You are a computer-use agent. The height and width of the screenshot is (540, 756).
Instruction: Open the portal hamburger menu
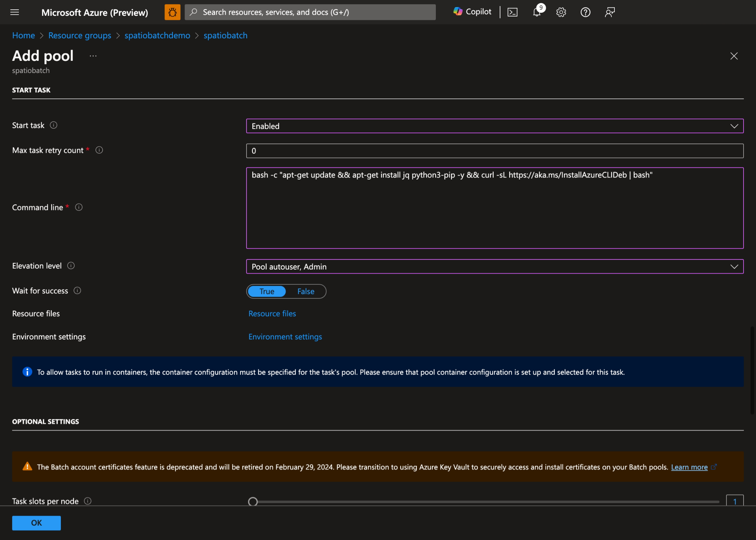pos(14,12)
